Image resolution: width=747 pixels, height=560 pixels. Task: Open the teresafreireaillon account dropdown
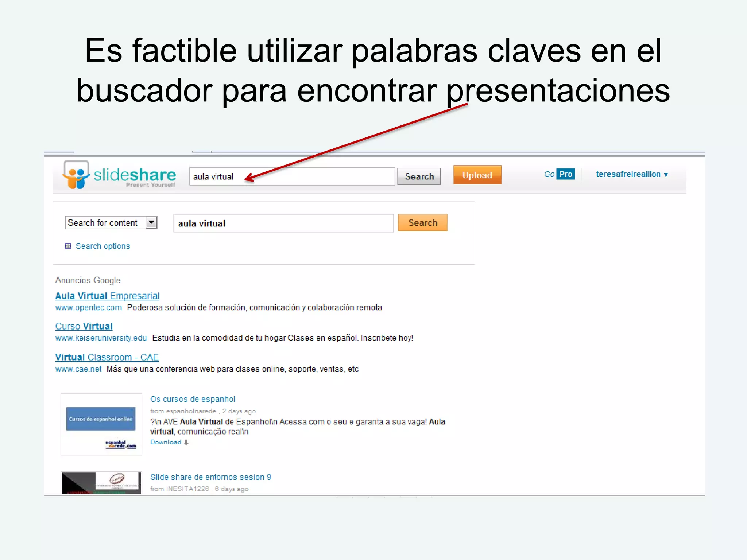(632, 174)
